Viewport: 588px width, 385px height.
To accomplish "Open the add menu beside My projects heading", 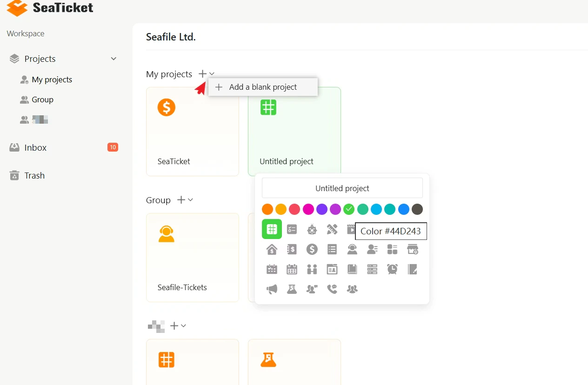I will (x=206, y=74).
